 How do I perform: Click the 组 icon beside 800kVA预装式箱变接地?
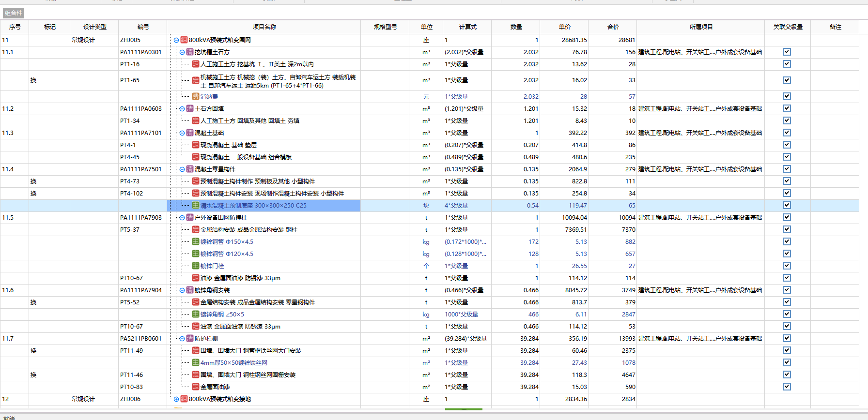pyautogui.click(x=184, y=399)
